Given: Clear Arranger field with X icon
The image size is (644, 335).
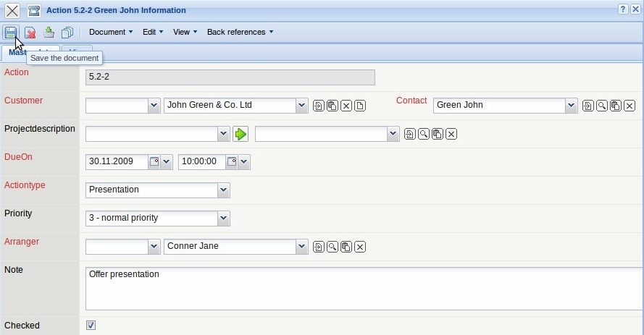Looking at the screenshot, I should coord(360,247).
